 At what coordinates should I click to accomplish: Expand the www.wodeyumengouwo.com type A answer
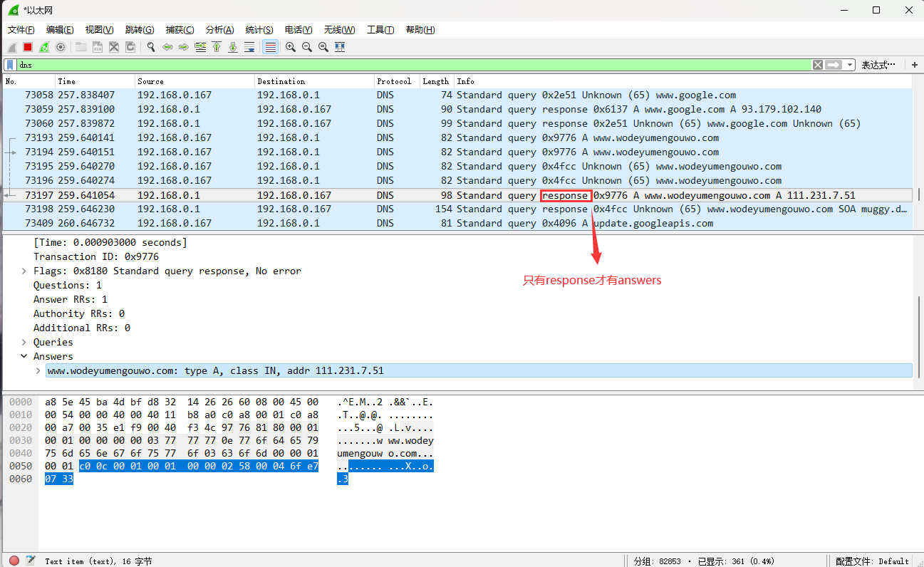tap(38, 370)
